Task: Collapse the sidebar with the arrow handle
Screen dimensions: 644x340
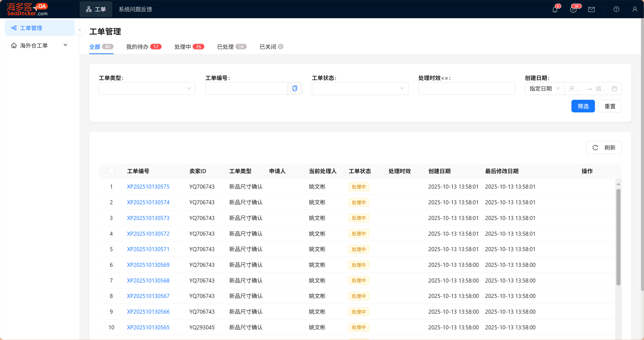Action: 80,30
